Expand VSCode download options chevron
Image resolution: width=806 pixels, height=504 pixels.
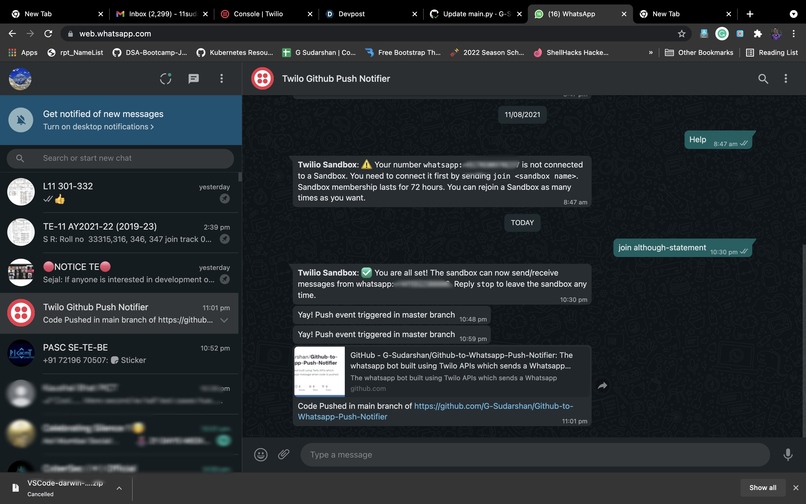[x=119, y=488]
